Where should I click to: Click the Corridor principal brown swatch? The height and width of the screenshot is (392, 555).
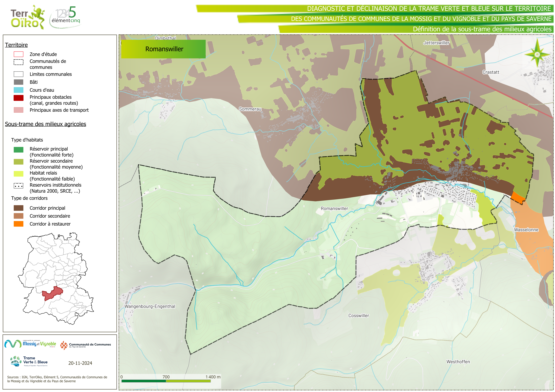click(19, 208)
